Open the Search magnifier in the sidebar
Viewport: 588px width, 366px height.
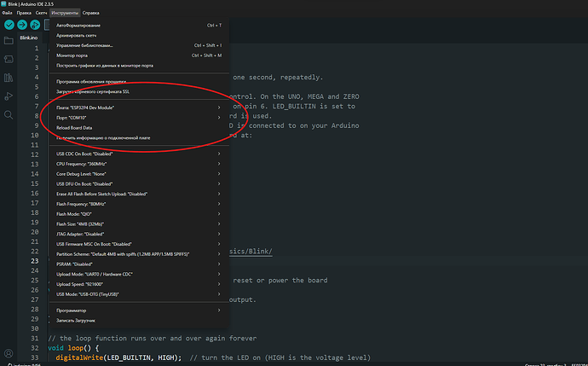point(9,115)
